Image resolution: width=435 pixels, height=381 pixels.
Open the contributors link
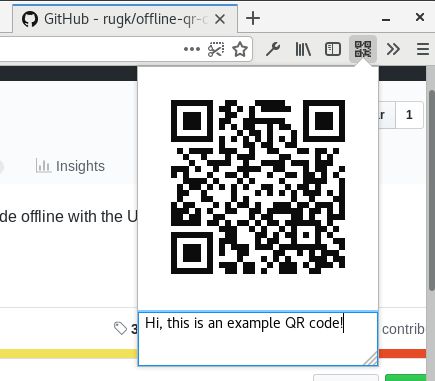point(403,329)
